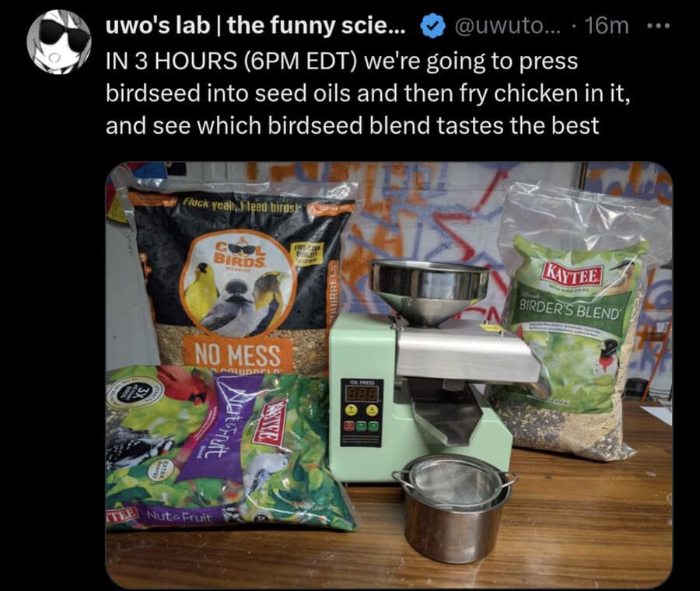Open the three-dot more options menu
This screenshot has width=700, height=591.
pos(659,26)
